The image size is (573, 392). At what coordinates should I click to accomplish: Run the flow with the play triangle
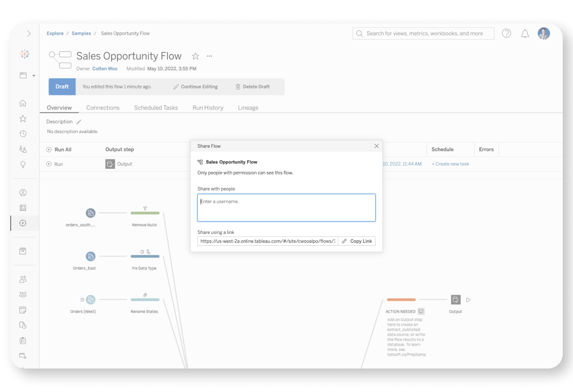coord(469,300)
